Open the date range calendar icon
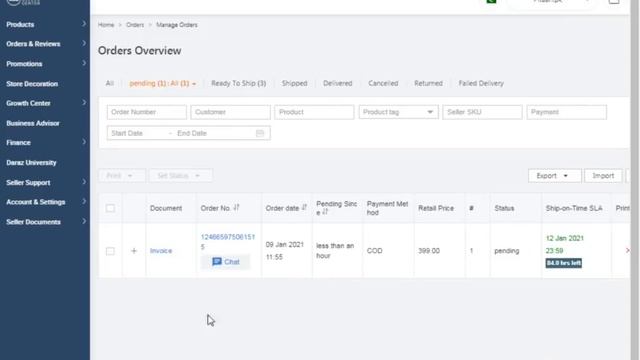This screenshot has height=360, width=640. [x=260, y=133]
